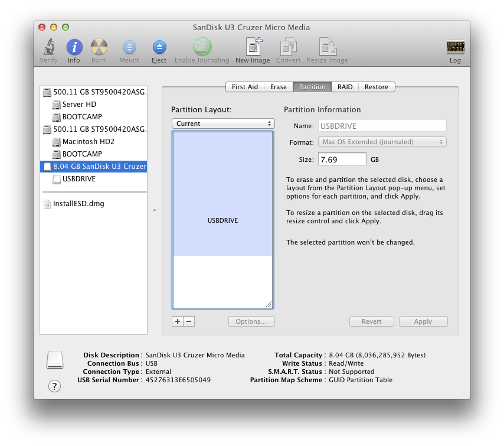
Task: Eject the selected SanDisk drive
Action: (159, 47)
